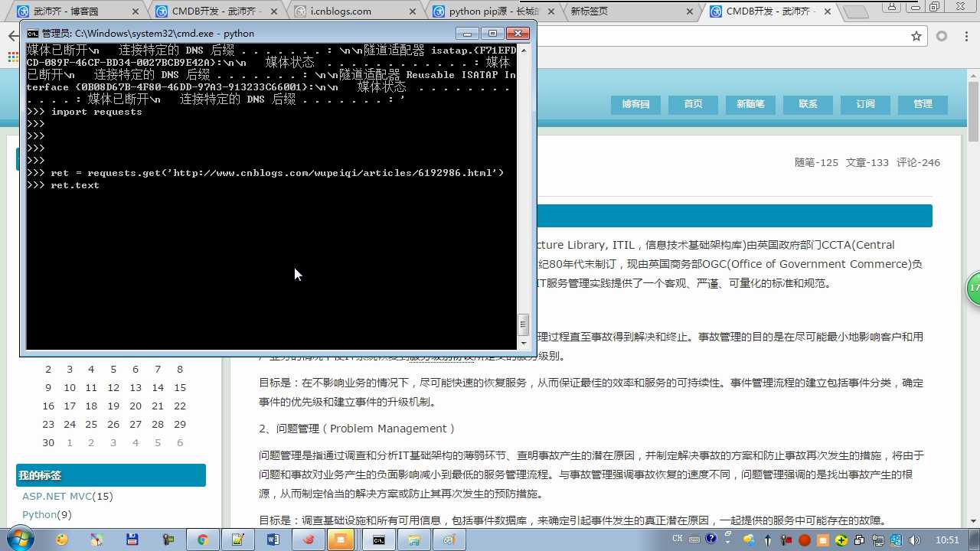Open the paint palette taskbar app
The height and width of the screenshot is (551, 980).
click(62, 540)
